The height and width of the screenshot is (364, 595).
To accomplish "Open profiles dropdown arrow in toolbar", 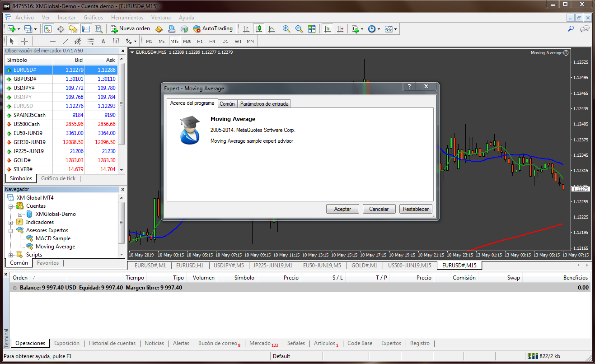I will point(36,29).
